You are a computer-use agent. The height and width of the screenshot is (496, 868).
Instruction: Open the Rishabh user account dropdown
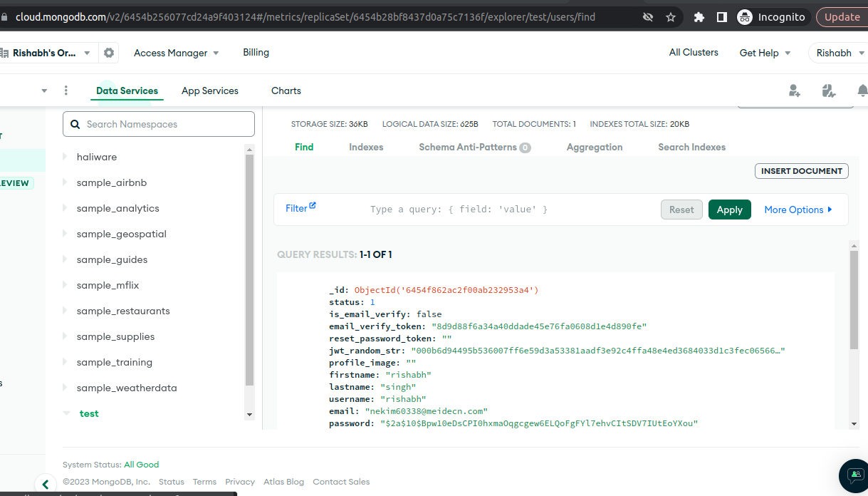pyautogui.click(x=840, y=53)
